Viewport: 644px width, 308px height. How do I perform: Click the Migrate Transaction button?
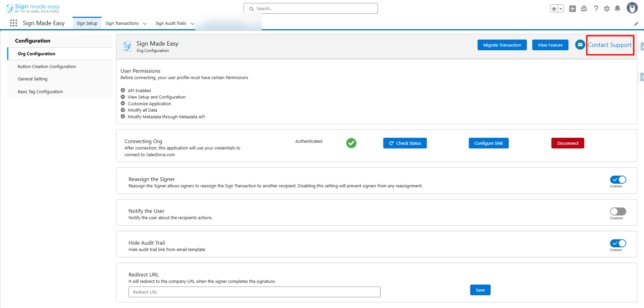502,45
